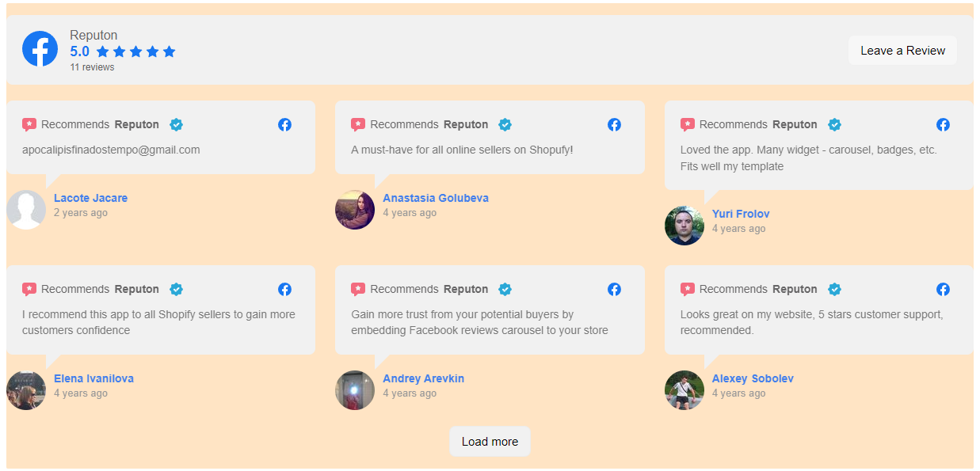Click the red recommends icon on Andrey Arevkin's review
Screen dimensions: 980x471
pyautogui.click(x=358, y=289)
